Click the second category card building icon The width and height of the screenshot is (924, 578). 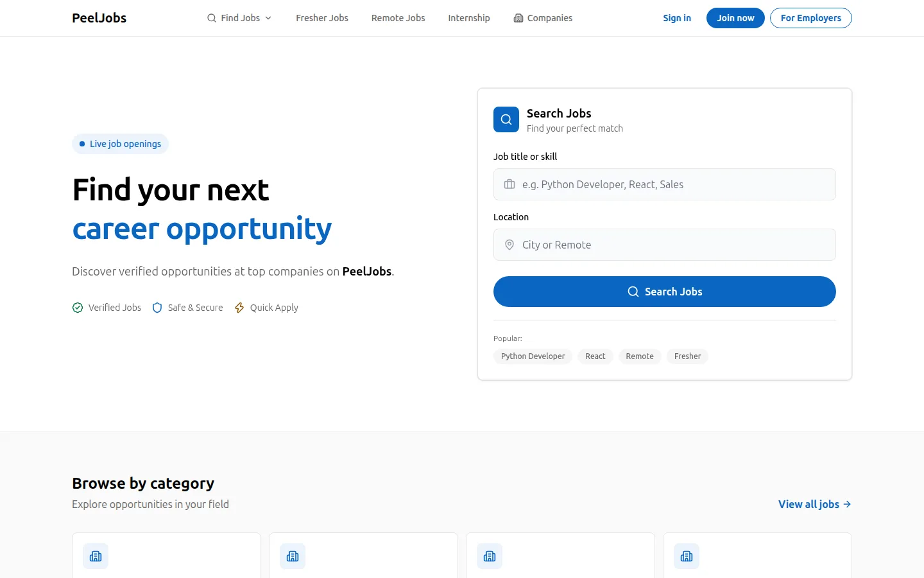293,556
